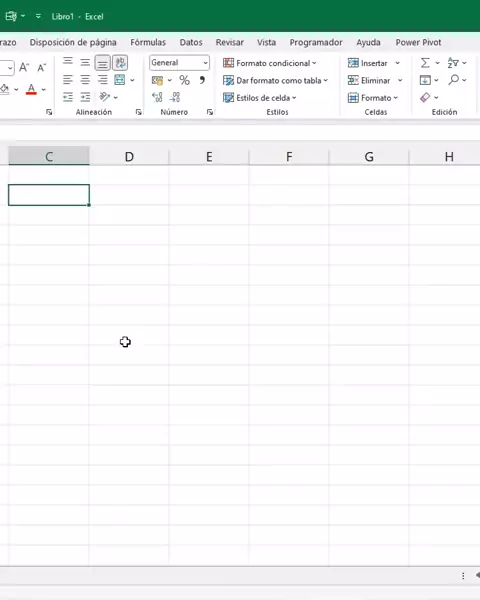480x600 pixels.
Task: Click the increase indent icon
Action: 85,97
